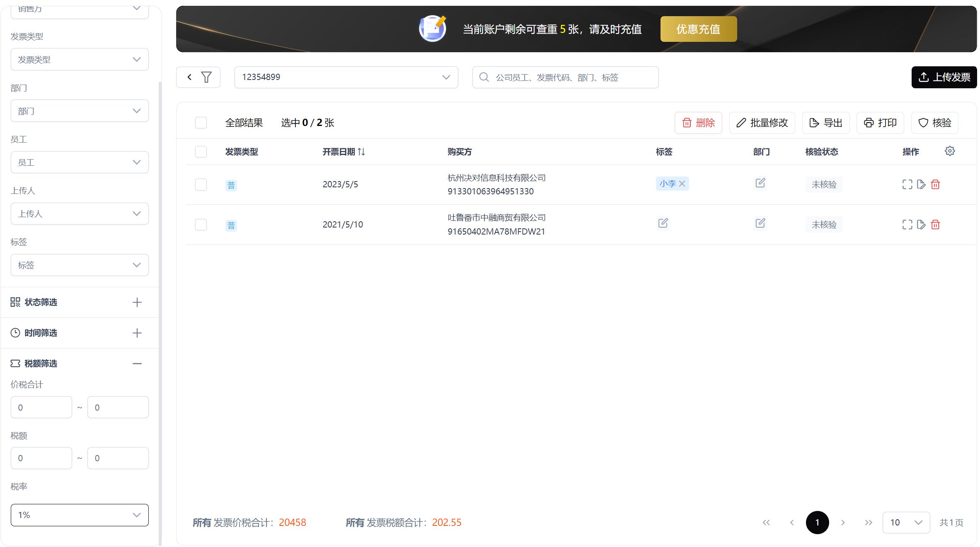This screenshot has height=547, width=980.
Task: Focus the invoice search input field
Action: (x=565, y=77)
